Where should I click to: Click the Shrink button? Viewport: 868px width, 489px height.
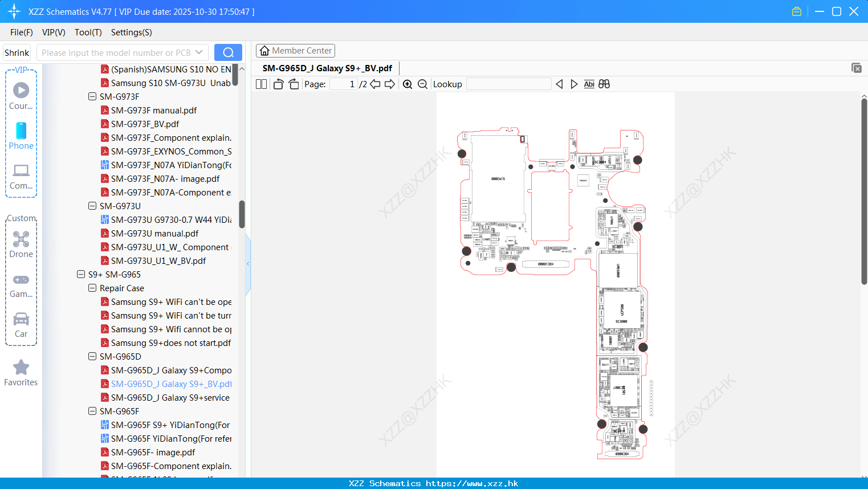pos(17,52)
